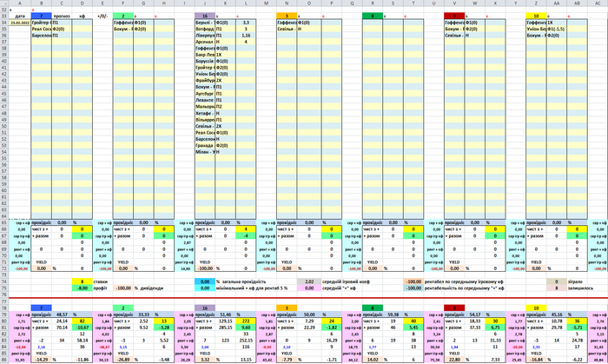
Task: Click the 'профіт' label cell
Action: (101, 288)
